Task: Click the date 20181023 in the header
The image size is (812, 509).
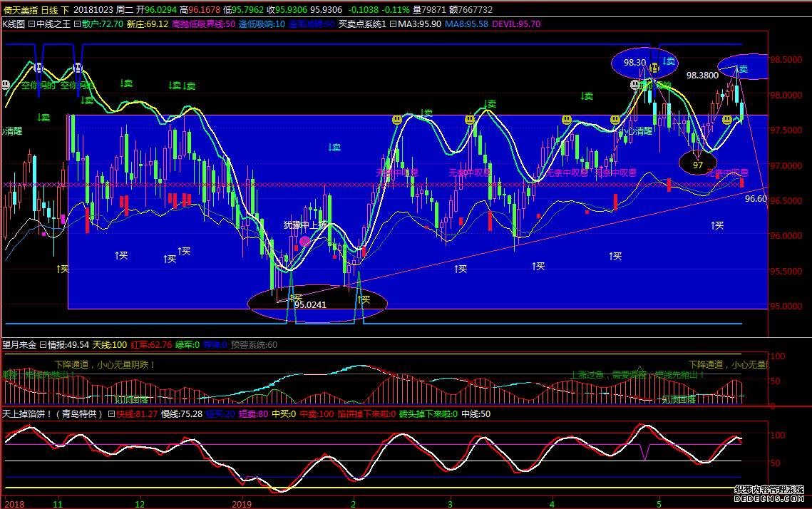Action: point(93,10)
